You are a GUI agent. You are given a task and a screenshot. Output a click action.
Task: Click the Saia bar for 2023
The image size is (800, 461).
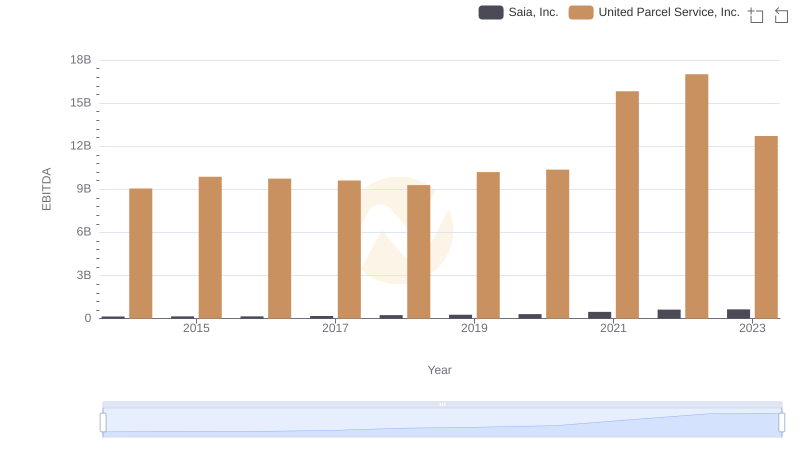(x=738, y=314)
